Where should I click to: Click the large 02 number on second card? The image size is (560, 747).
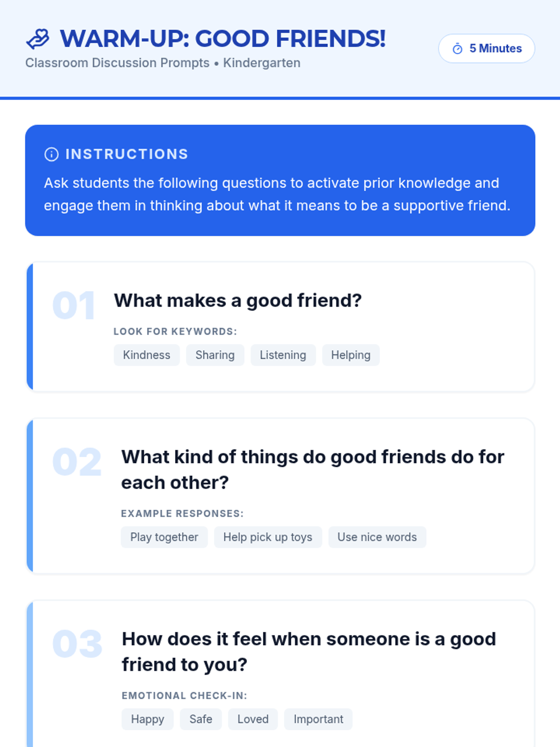coord(77,462)
